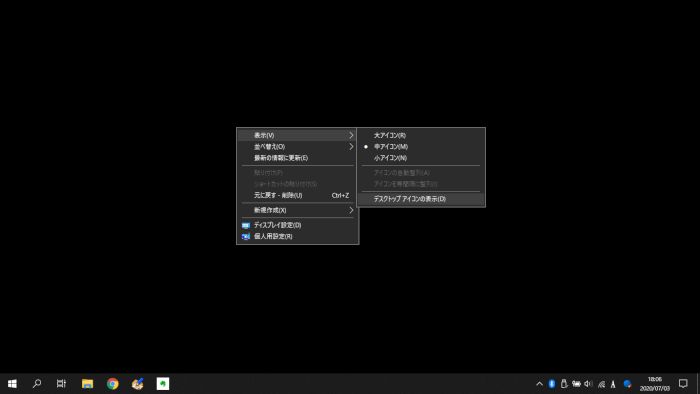Open ディスプレイ設定(D) display settings

click(x=297, y=225)
